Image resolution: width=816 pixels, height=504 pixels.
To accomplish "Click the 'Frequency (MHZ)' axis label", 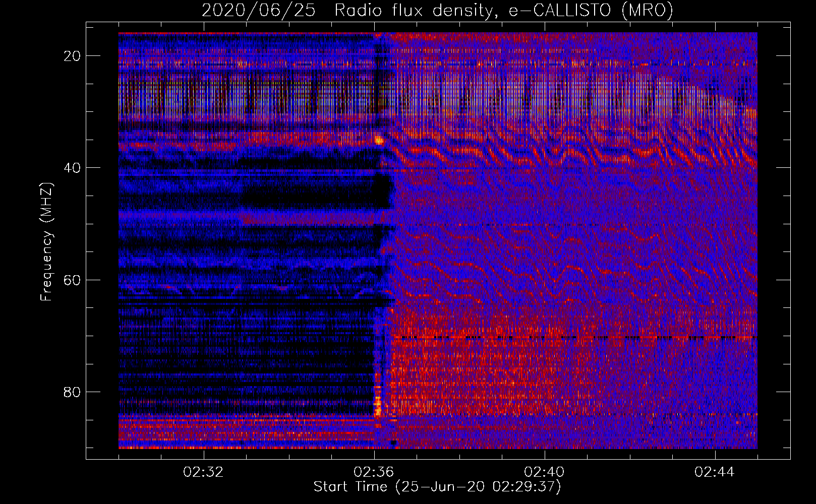I will (46, 242).
